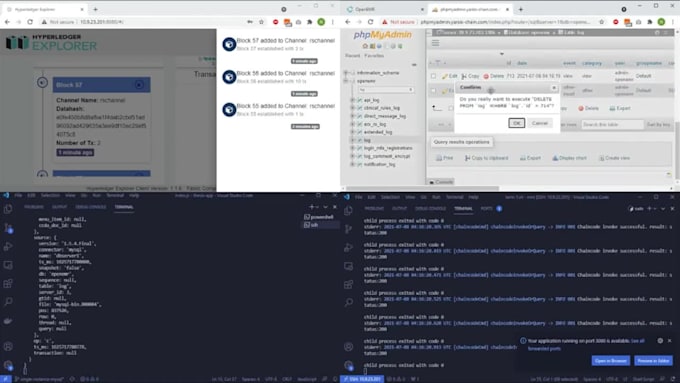680x383 pixels.
Task: Sort by the date column header
Action: click(522, 63)
